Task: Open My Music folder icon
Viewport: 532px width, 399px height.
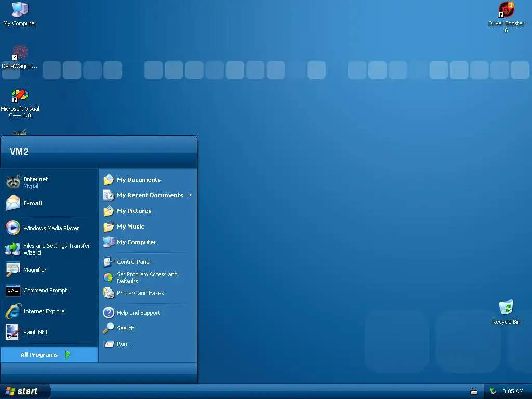Action: pyautogui.click(x=109, y=227)
